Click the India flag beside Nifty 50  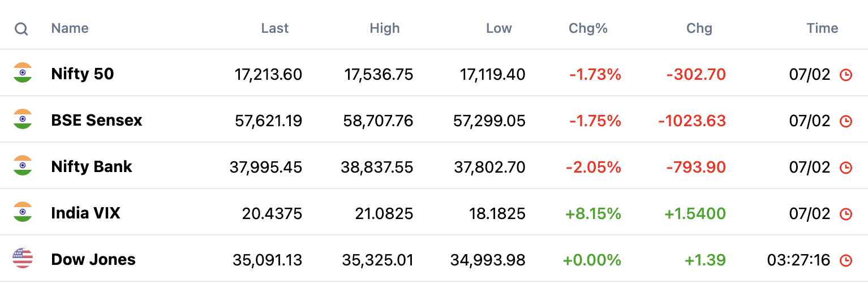(23, 74)
